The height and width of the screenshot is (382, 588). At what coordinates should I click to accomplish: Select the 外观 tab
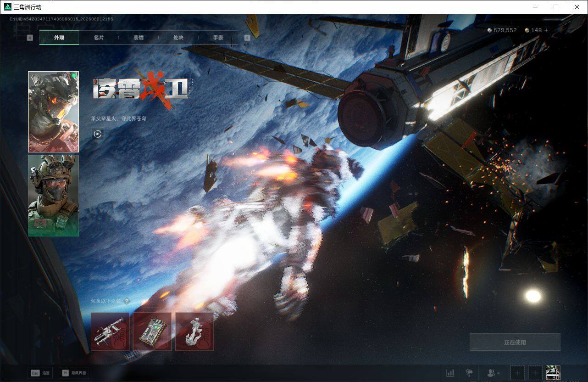pos(59,38)
